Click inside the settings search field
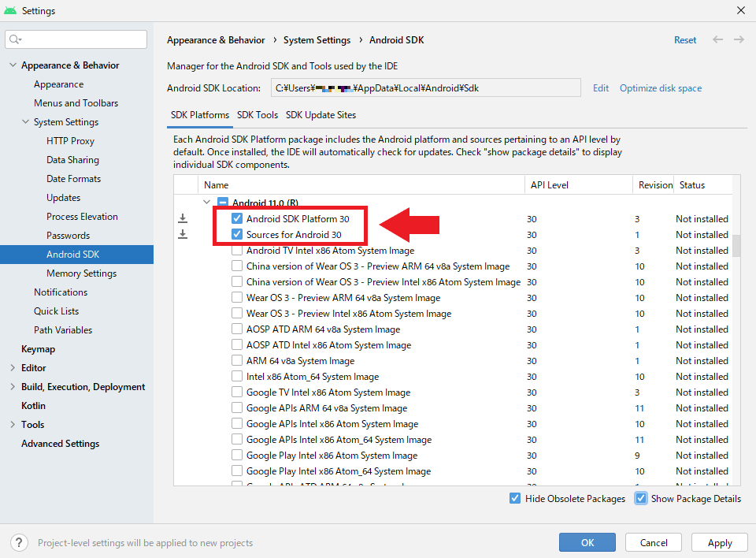Image resolution: width=756 pixels, height=558 pixels. [79, 39]
